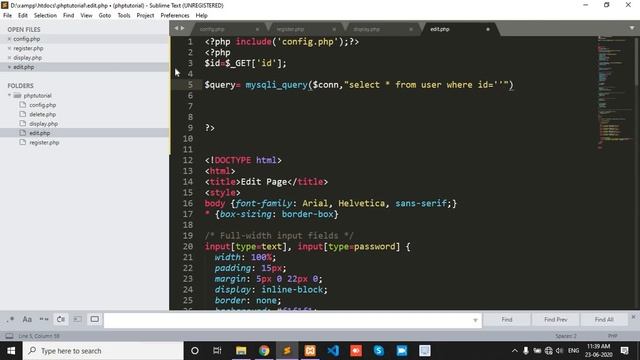Toggle case sensitive search (Aa)
640x360 pixels.
(27, 319)
